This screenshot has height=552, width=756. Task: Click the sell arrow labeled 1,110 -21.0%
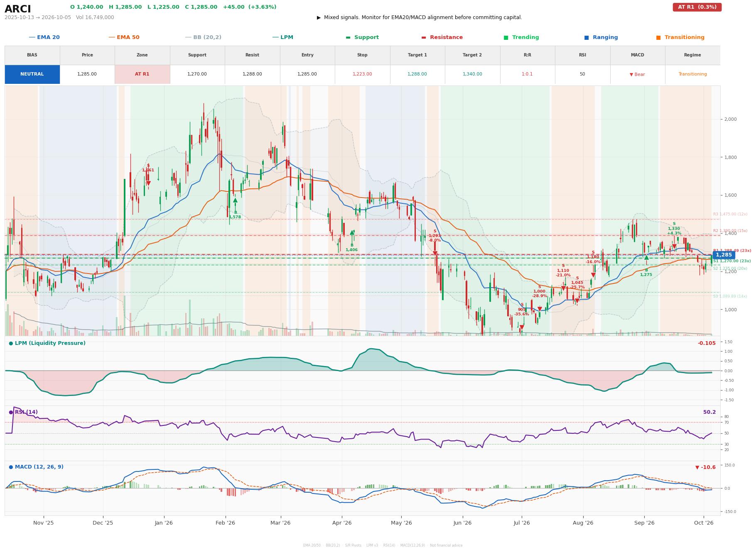click(x=563, y=288)
